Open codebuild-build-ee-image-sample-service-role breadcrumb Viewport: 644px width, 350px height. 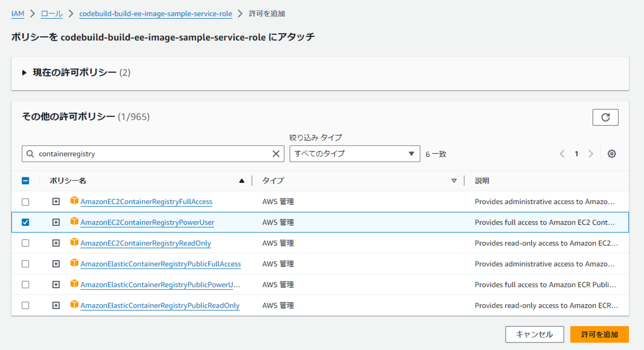(x=156, y=13)
